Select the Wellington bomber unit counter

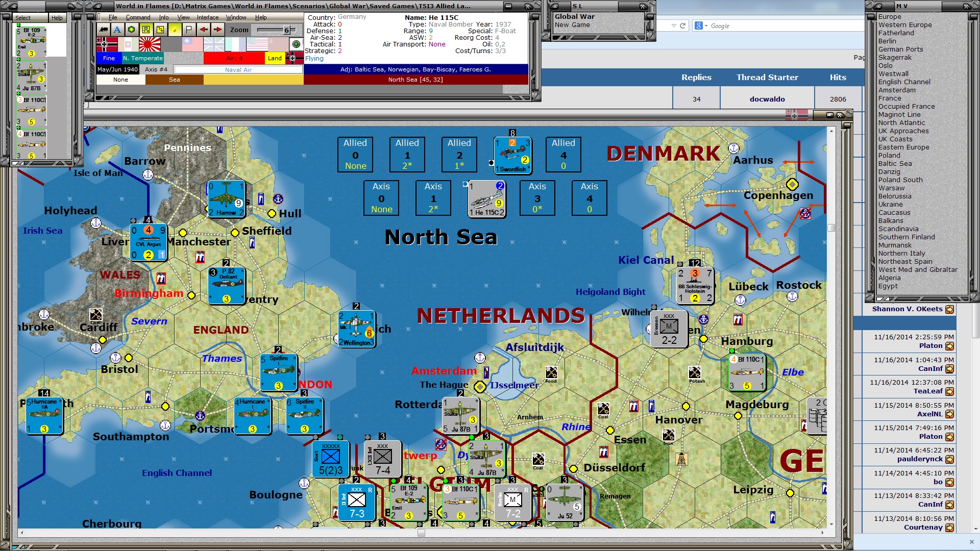356,329
